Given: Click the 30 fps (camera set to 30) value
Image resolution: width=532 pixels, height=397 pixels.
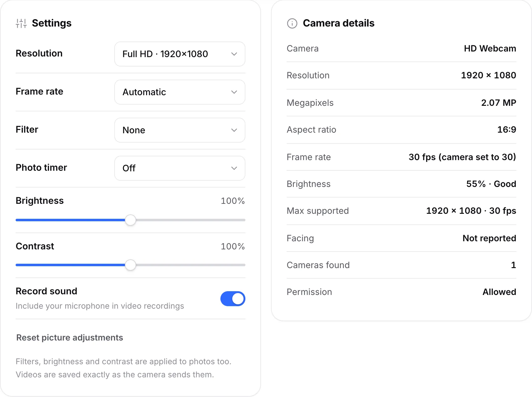Looking at the screenshot, I should tap(462, 157).
